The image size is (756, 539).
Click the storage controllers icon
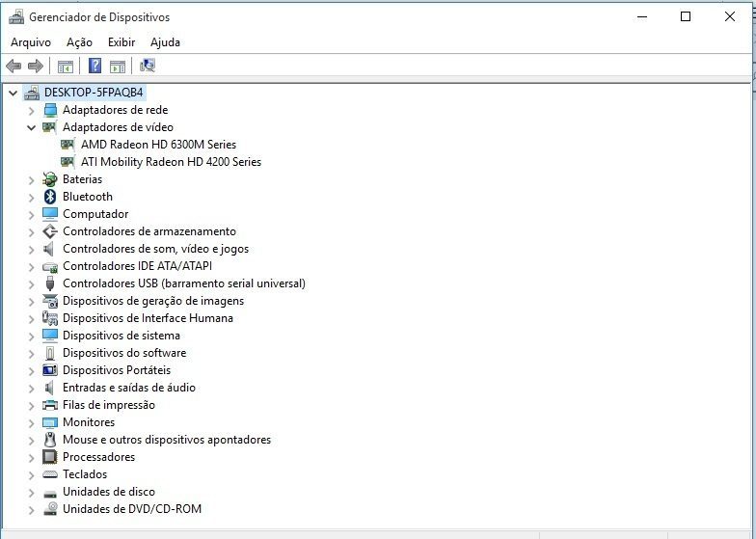[x=50, y=231]
